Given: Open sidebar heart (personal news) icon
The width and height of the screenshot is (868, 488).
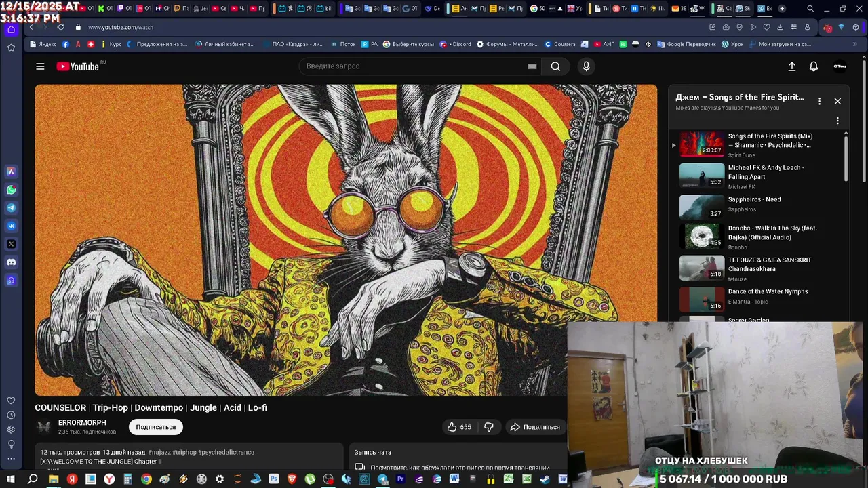Looking at the screenshot, I should (11, 401).
